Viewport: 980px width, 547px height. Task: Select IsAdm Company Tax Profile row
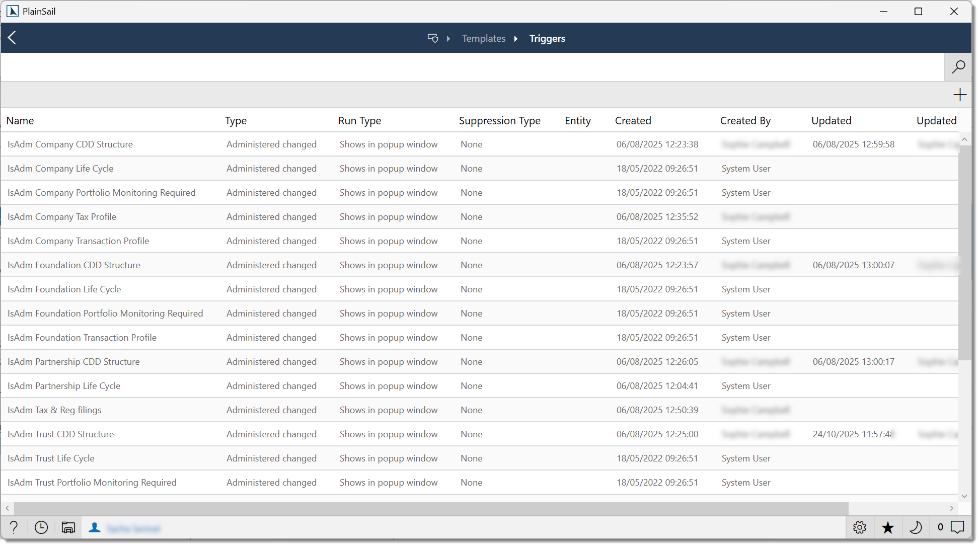pos(62,217)
